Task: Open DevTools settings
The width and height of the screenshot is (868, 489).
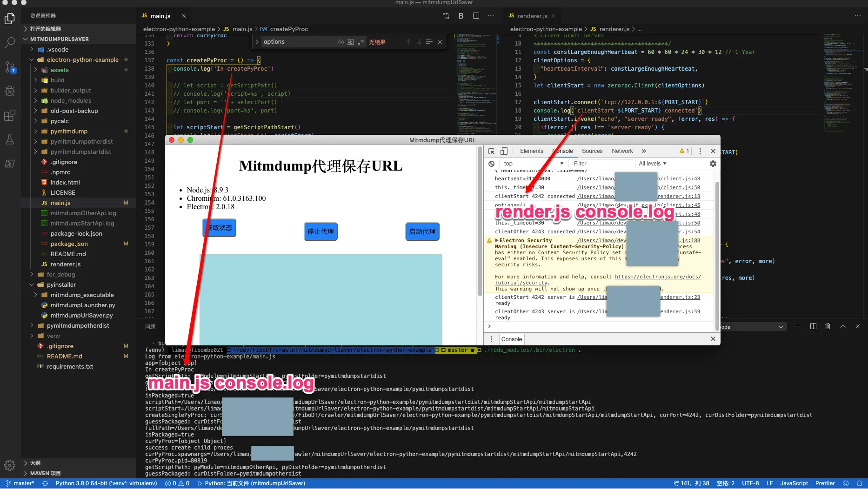Action: 713,163
